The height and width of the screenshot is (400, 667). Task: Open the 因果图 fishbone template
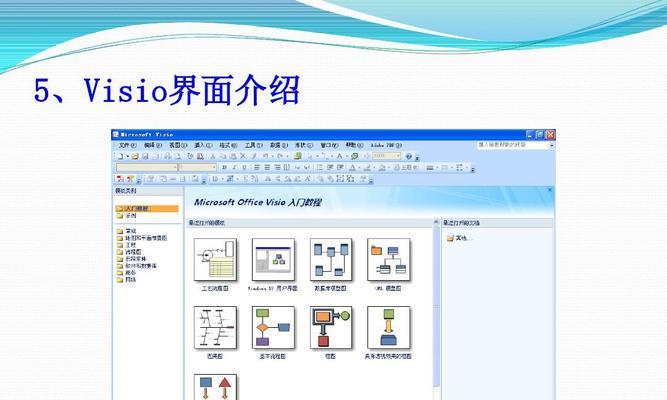pos(215,328)
